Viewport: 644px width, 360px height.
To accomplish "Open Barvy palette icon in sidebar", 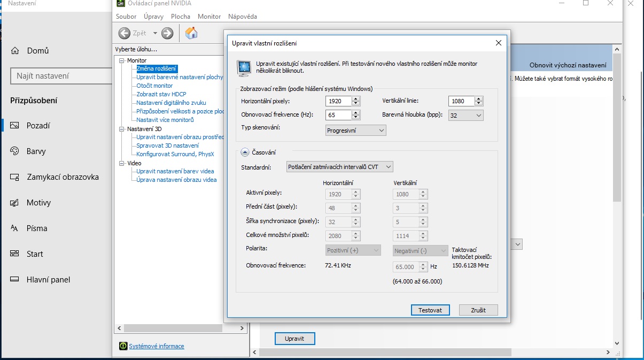I will coord(15,151).
